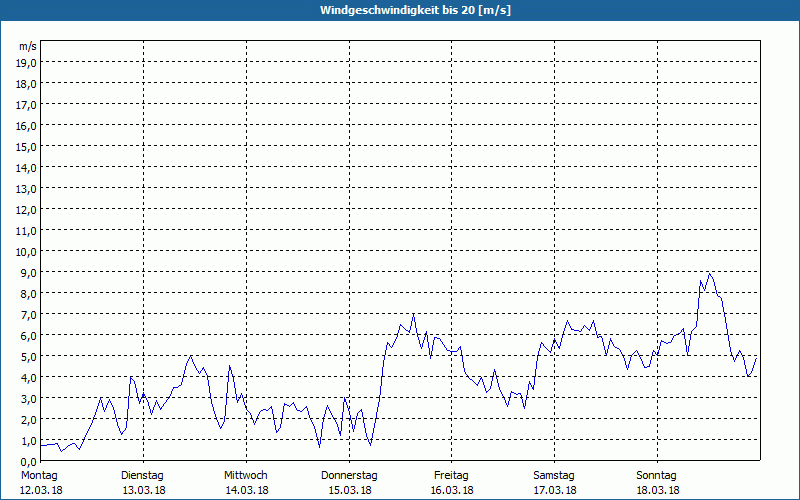800x500 pixels.
Task: Click the '18,0' y-axis value
Action: click(x=27, y=84)
